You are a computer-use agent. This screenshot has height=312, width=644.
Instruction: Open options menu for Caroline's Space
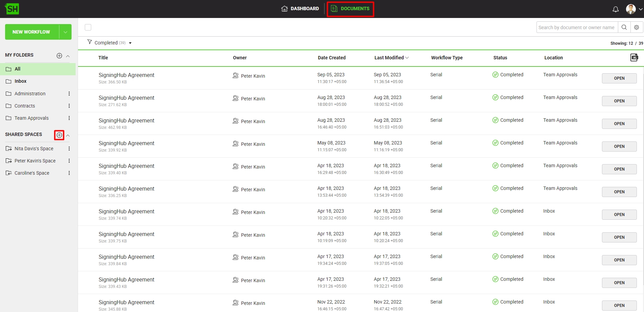69,173
